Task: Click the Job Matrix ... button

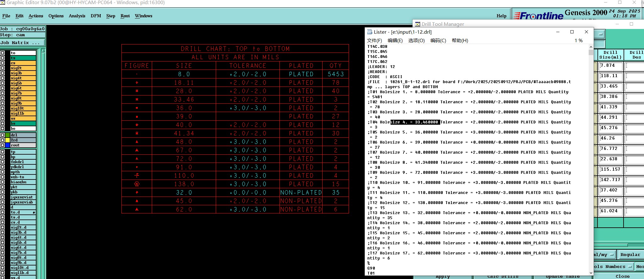Action: click(22, 43)
